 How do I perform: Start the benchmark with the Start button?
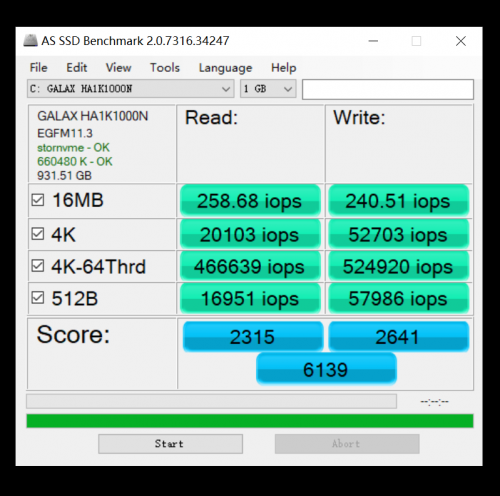[x=170, y=444]
